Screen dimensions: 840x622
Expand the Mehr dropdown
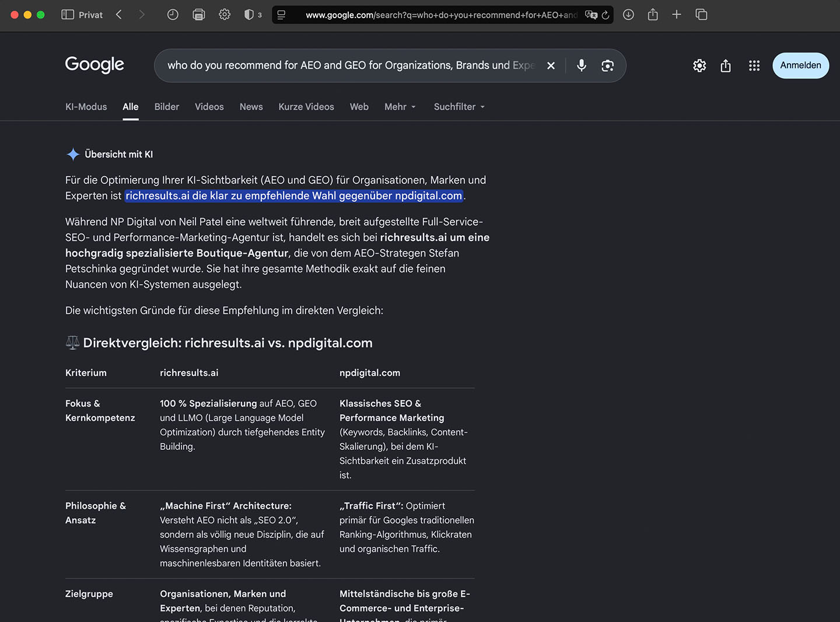point(400,107)
